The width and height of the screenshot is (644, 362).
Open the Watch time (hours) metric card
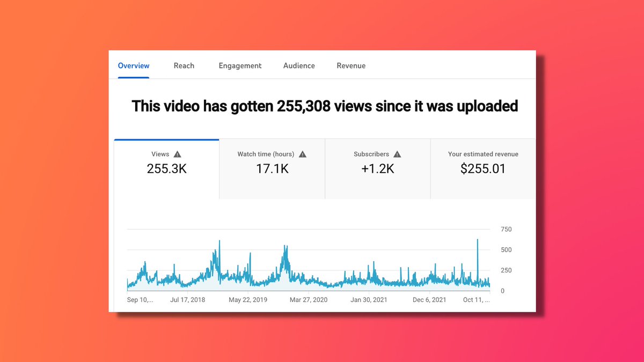tap(272, 168)
